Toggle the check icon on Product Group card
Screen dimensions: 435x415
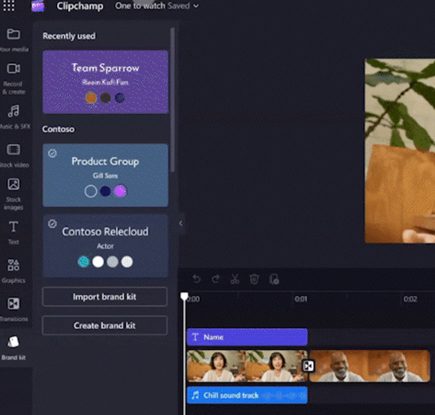click(x=52, y=153)
